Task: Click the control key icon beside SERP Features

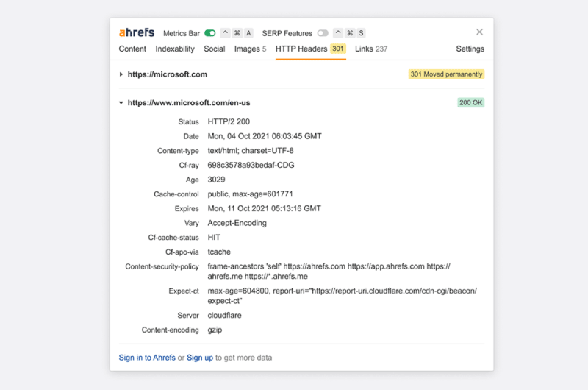Action: 338,33
